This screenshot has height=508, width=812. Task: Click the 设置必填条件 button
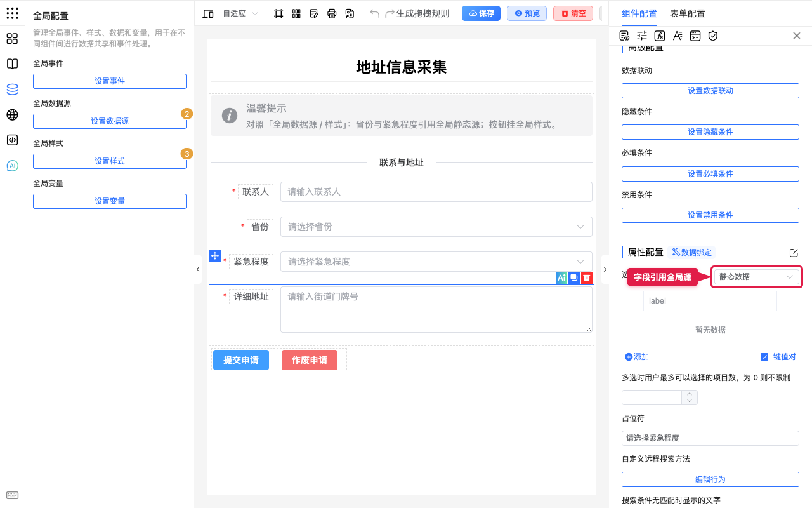(x=710, y=174)
